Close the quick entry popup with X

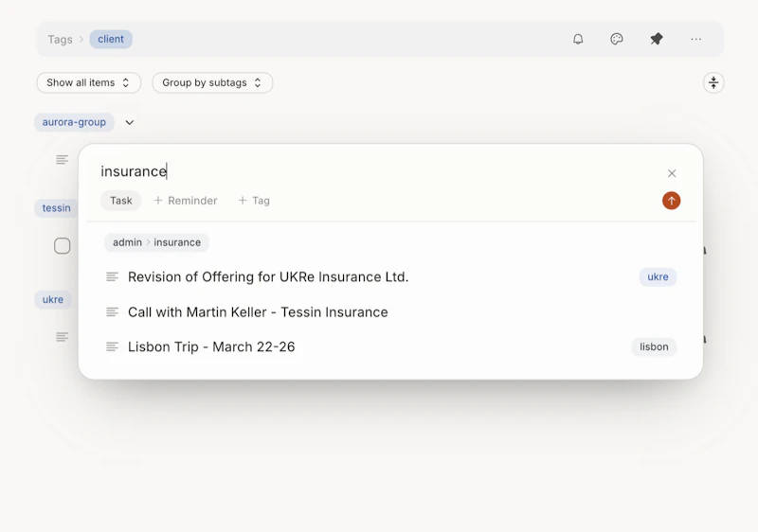point(672,173)
